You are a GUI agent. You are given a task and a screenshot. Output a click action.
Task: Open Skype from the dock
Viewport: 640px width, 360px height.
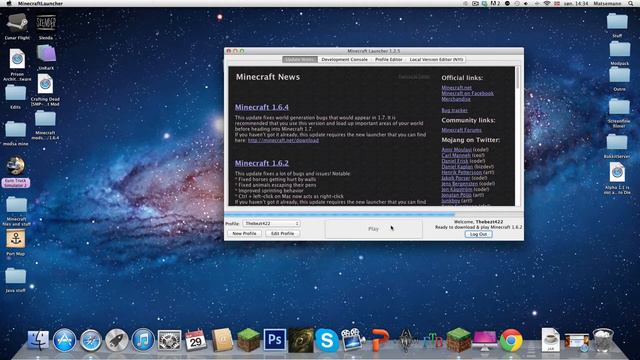(x=327, y=340)
